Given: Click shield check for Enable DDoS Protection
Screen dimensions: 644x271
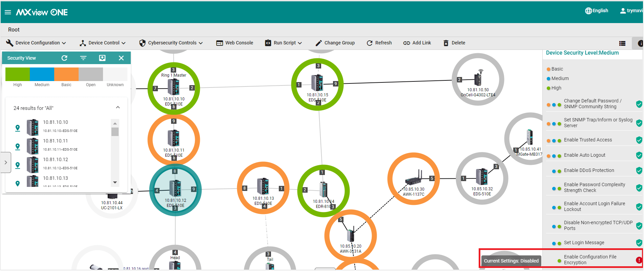Looking at the screenshot, I should (639, 170).
